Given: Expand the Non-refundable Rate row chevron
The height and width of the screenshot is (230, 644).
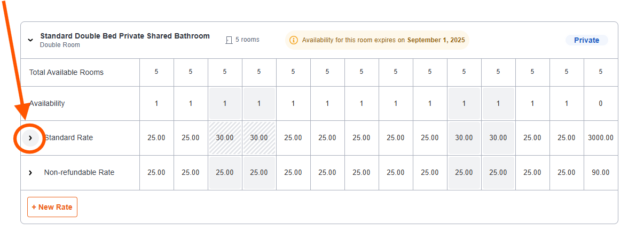Looking at the screenshot, I should pos(30,173).
